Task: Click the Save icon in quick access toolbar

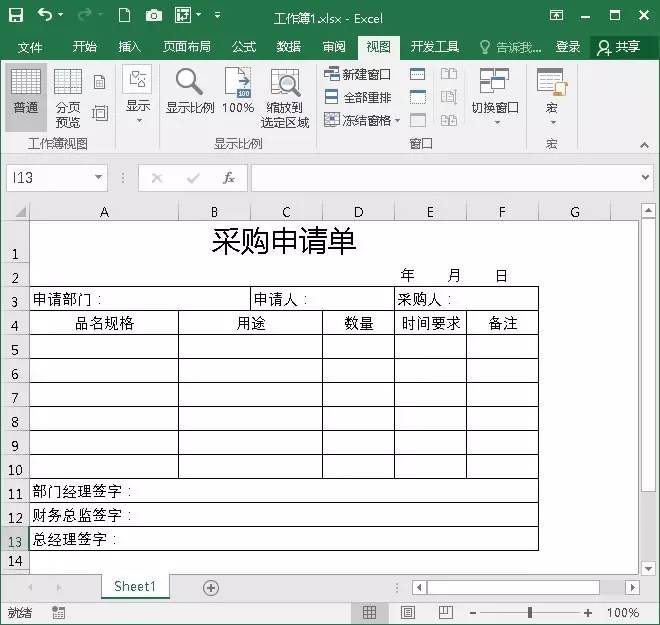Action: [16, 16]
